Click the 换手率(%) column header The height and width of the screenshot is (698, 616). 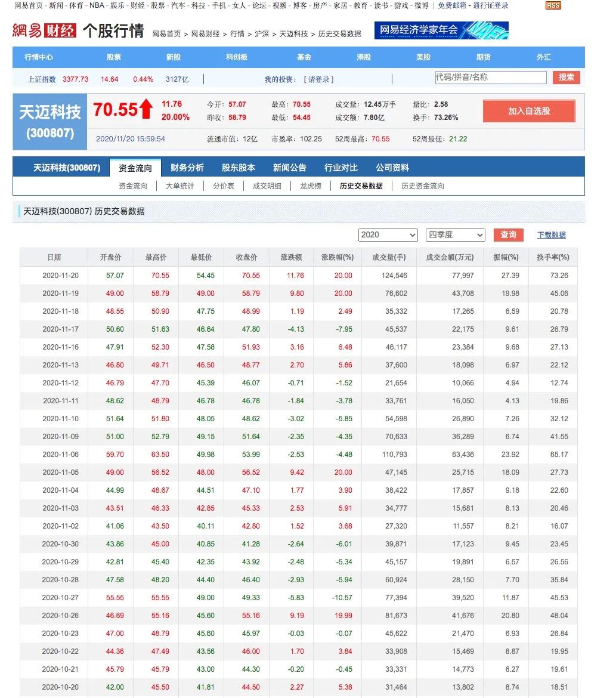(553, 257)
